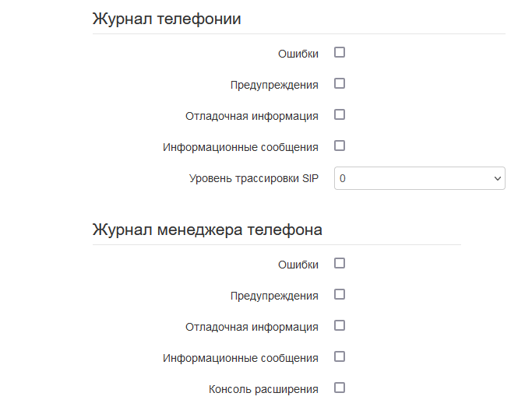Image resolution: width=532 pixels, height=407 pixels.
Task: Tick Предупреждения in Журнал телефонии section
Action: [x=340, y=84]
